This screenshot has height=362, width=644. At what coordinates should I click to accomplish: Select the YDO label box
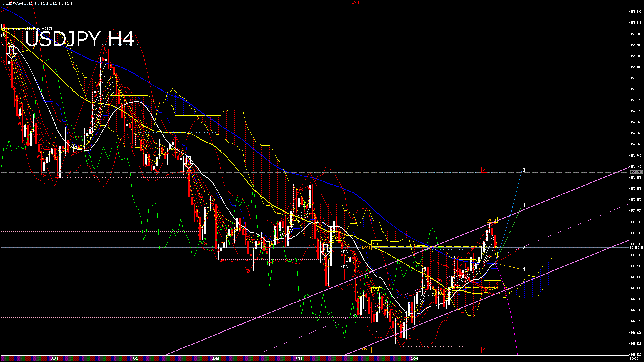click(x=344, y=267)
